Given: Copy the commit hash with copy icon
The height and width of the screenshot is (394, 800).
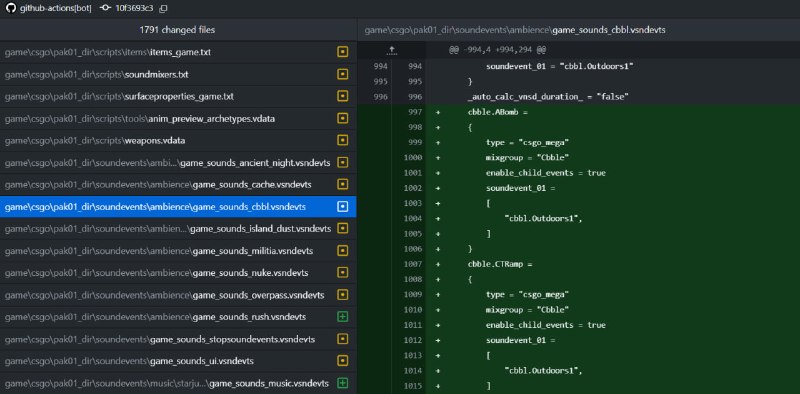Looking at the screenshot, I should [163, 9].
